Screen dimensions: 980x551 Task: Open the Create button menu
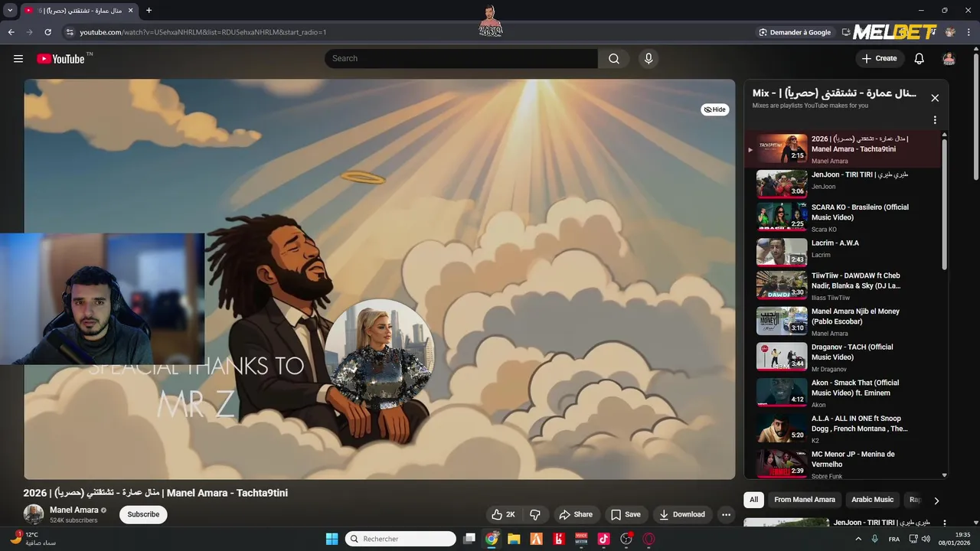click(879, 59)
